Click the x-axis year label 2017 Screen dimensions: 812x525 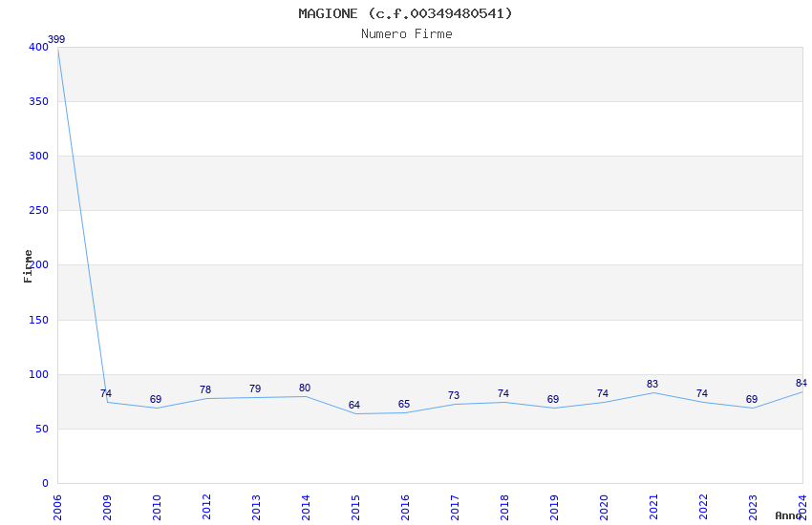tap(455, 507)
